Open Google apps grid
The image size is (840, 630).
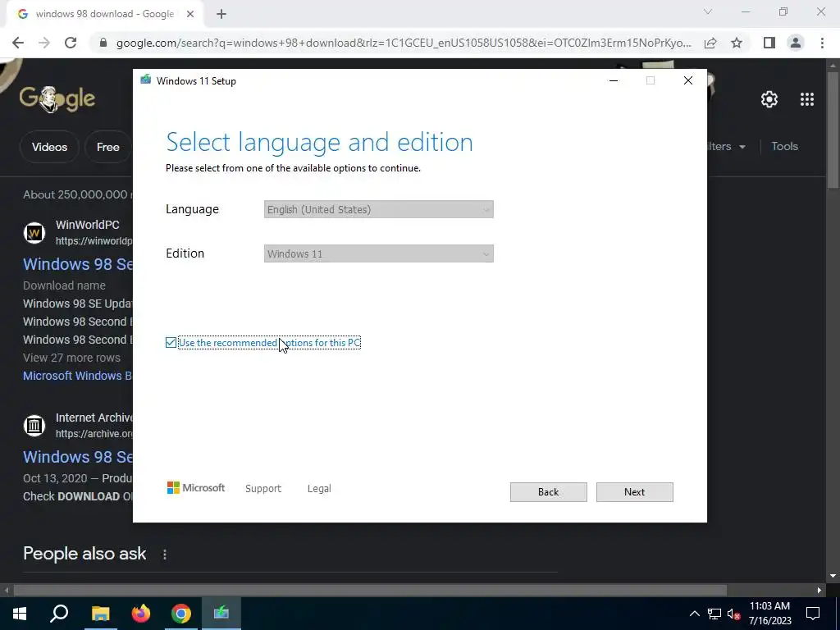point(807,99)
